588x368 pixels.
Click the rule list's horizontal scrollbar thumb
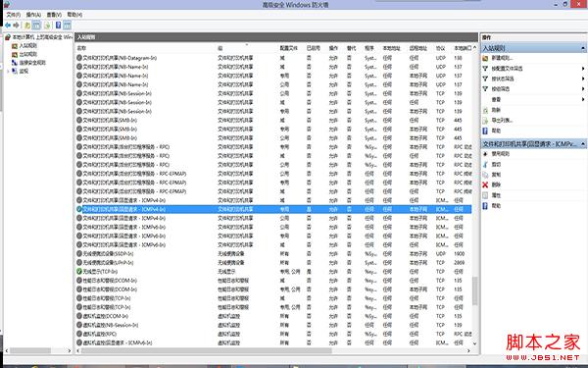click(206, 350)
